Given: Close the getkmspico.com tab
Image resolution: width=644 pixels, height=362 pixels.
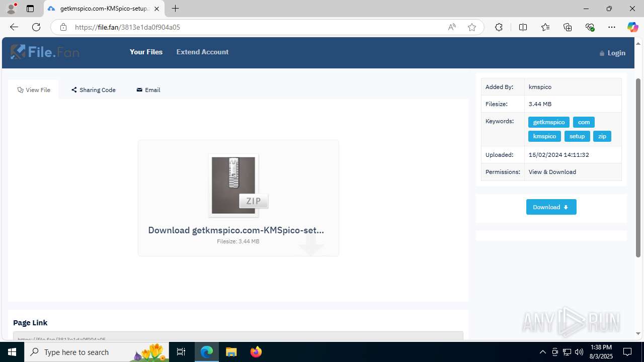Looking at the screenshot, I should click(156, 9).
